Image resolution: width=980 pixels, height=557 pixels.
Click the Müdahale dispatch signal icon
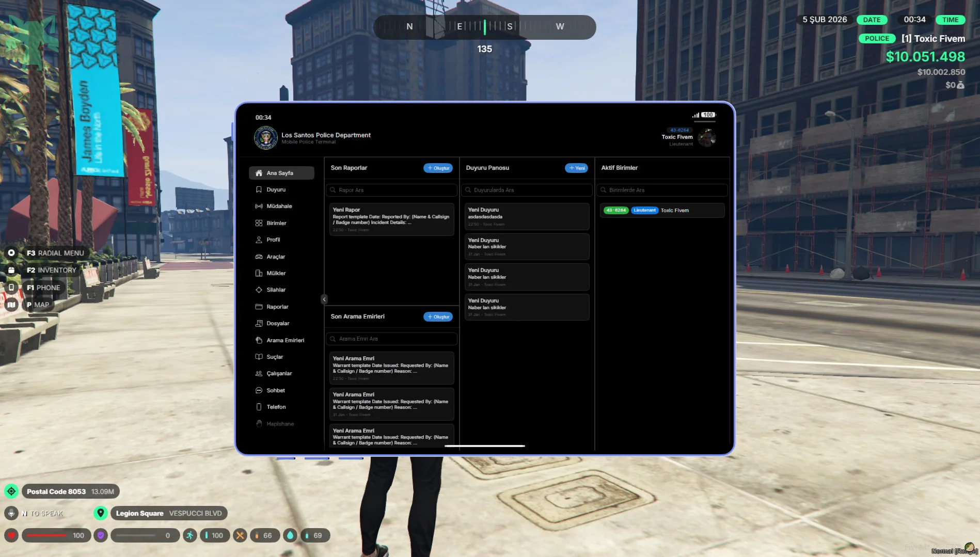tap(259, 206)
